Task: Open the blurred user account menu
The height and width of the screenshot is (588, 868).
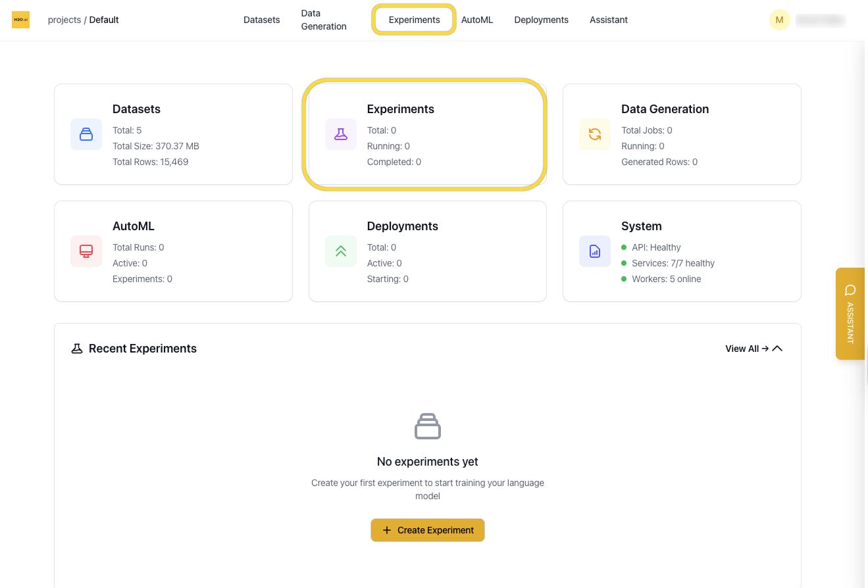Action: pos(819,20)
